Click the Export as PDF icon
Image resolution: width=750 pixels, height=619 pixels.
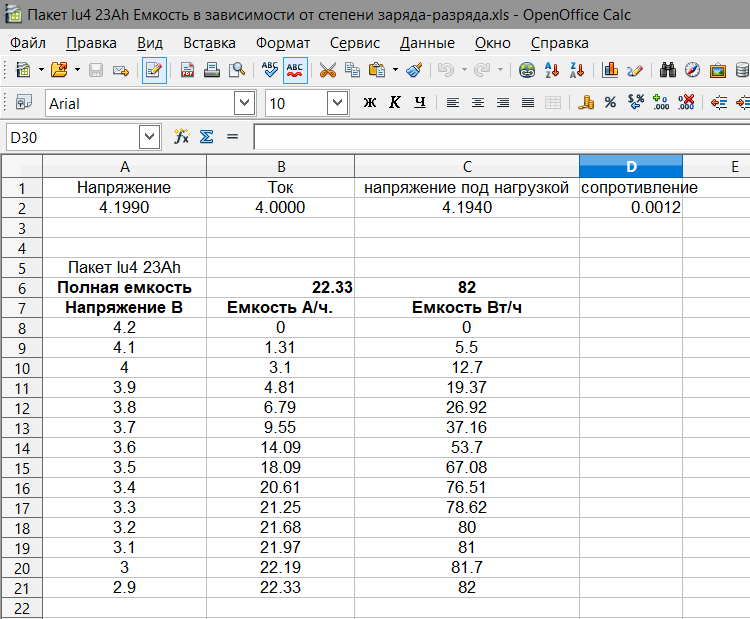tap(187, 70)
